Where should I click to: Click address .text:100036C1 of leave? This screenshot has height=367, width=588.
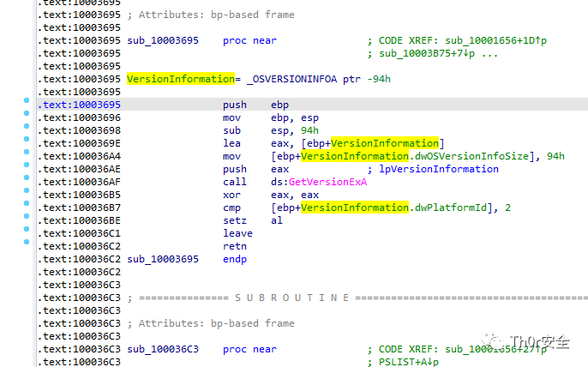point(79,233)
